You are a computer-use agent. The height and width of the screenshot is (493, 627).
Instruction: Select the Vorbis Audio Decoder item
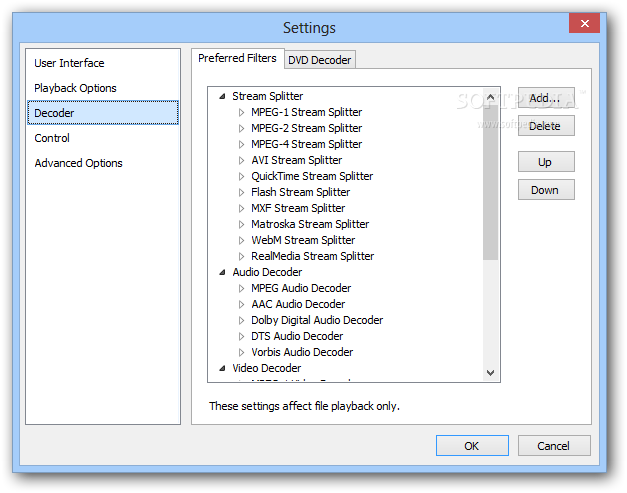[302, 352]
